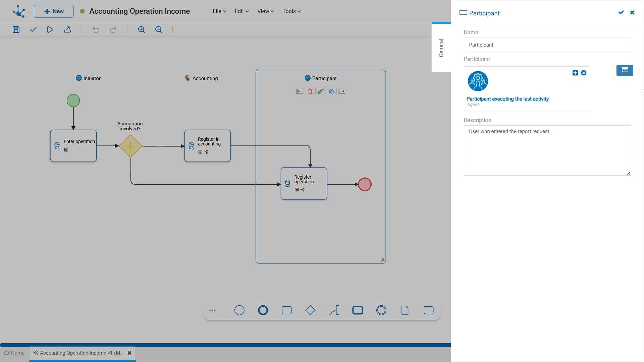
Task: Open the File menu
Action: [x=220, y=11]
